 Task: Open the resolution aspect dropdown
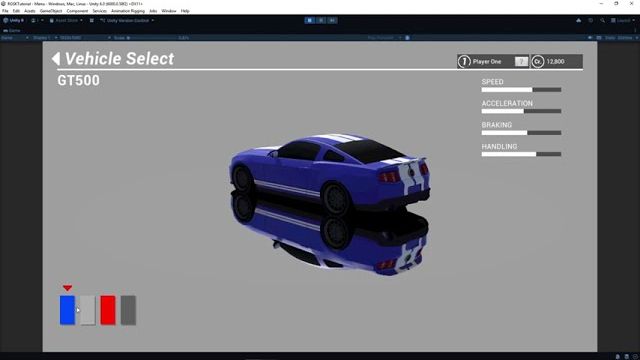tap(85, 38)
